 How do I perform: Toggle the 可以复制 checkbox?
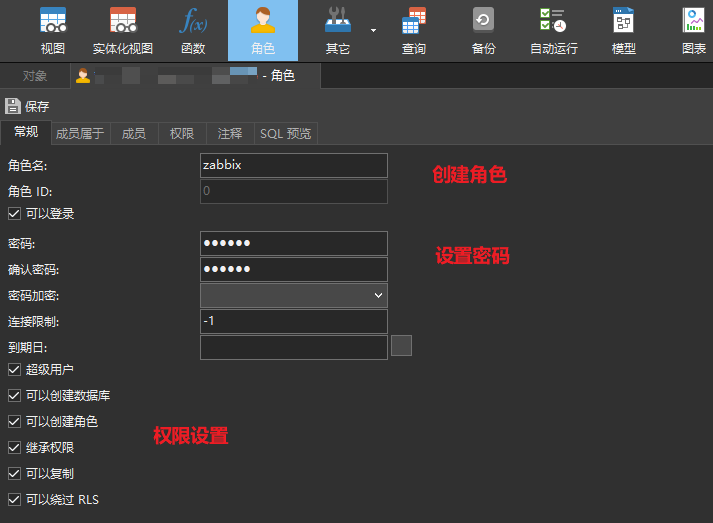tap(15, 473)
